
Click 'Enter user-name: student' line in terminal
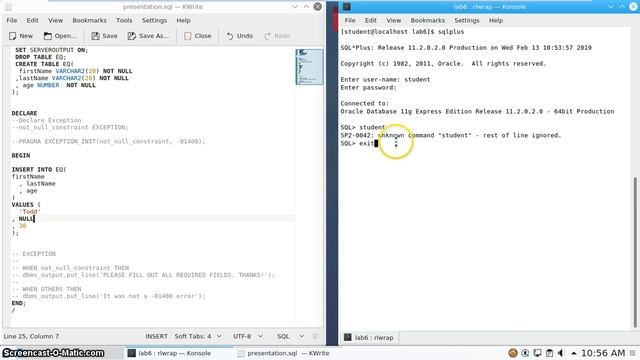[385, 80]
